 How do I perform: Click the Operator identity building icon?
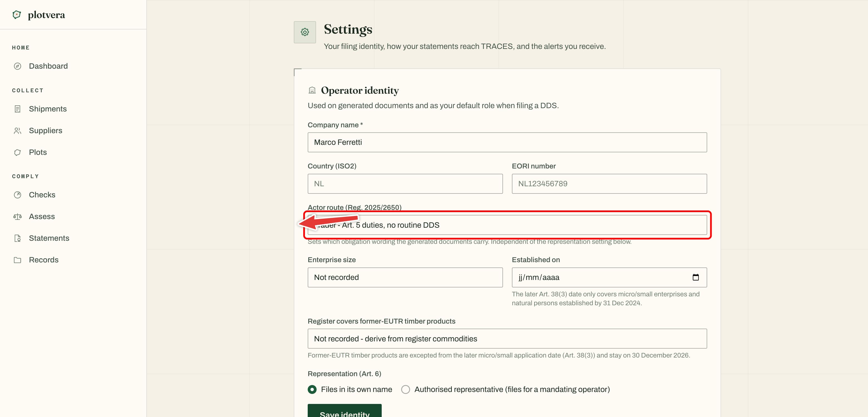(x=312, y=90)
